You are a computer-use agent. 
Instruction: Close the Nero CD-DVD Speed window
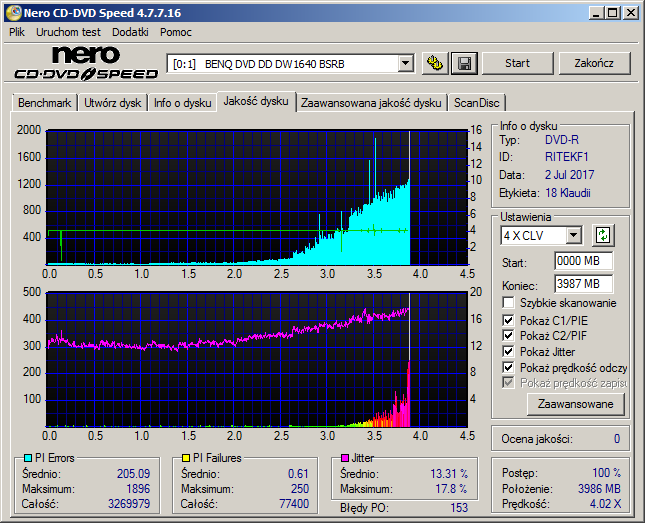[x=631, y=13]
